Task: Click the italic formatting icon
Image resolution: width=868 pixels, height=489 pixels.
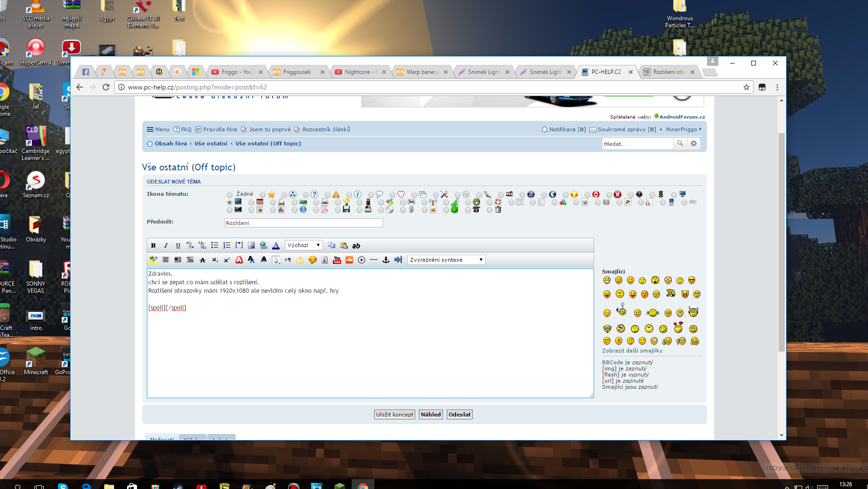Action: click(x=166, y=245)
